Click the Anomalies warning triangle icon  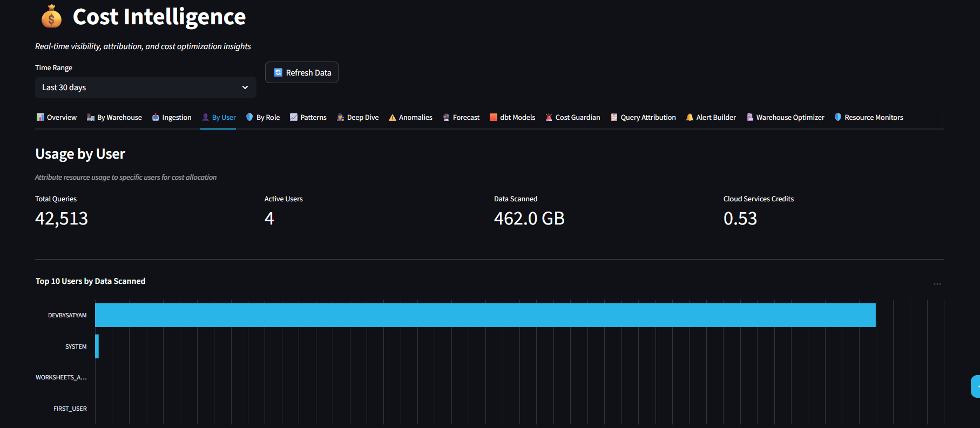[393, 118]
